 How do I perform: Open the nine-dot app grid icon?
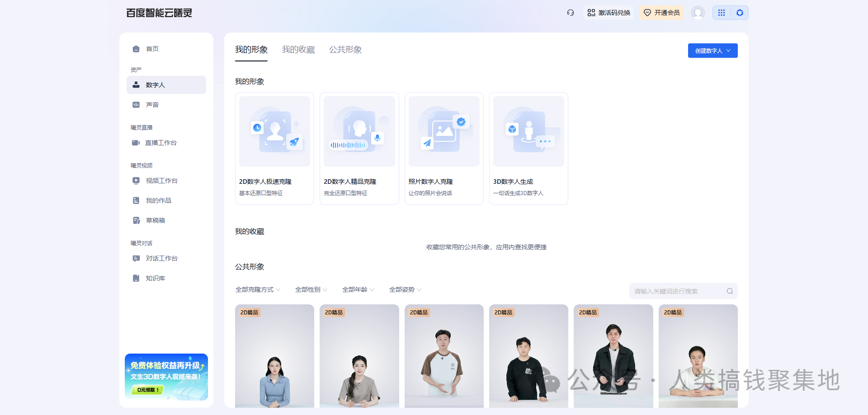click(721, 12)
